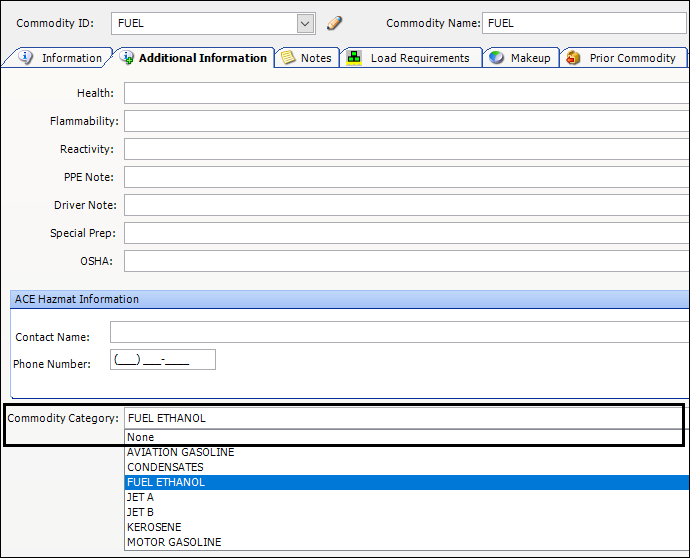Image resolution: width=690 pixels, height=558 pixels.
Task: Choose JET A from the category list
Action: pos(141,497)
